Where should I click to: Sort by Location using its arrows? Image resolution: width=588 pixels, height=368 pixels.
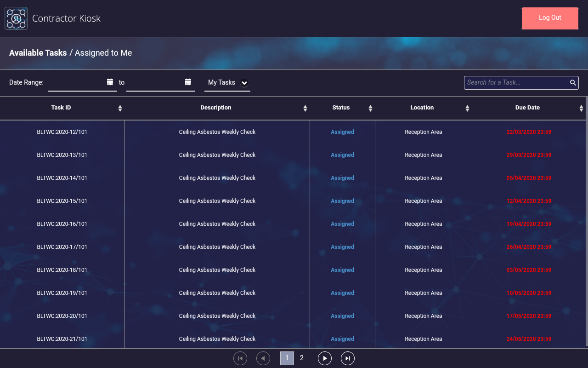point(467,108)
